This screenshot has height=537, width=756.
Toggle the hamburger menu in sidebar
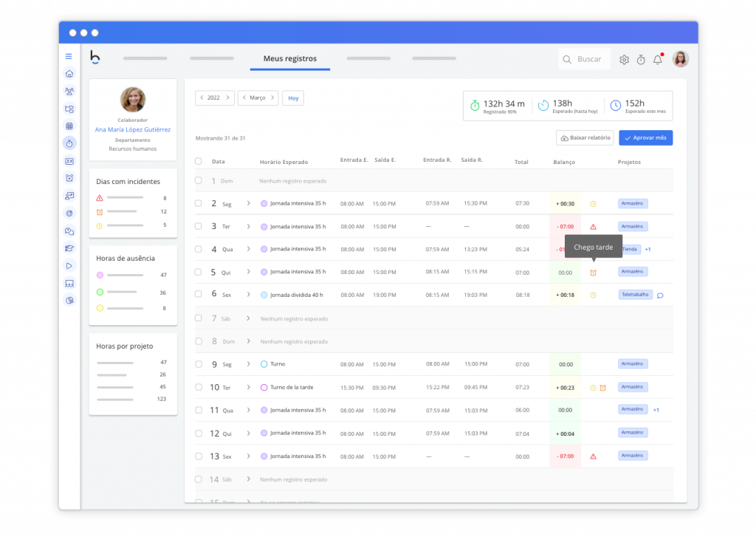click(69, 56)
